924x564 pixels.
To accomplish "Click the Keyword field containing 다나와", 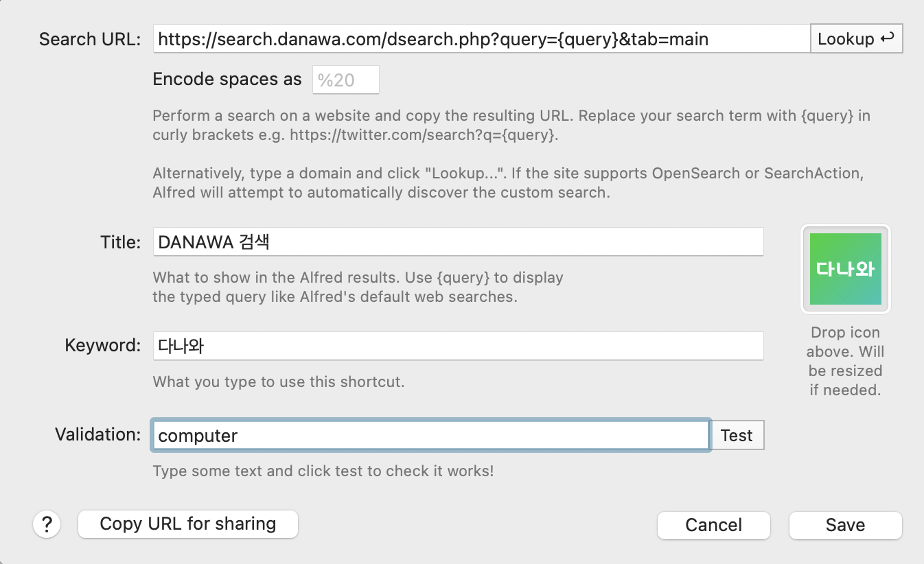I will [x=458, y=345].
